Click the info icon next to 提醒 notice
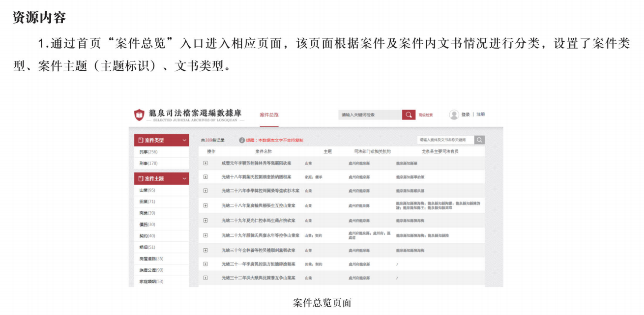 click(x=242, y=140)
